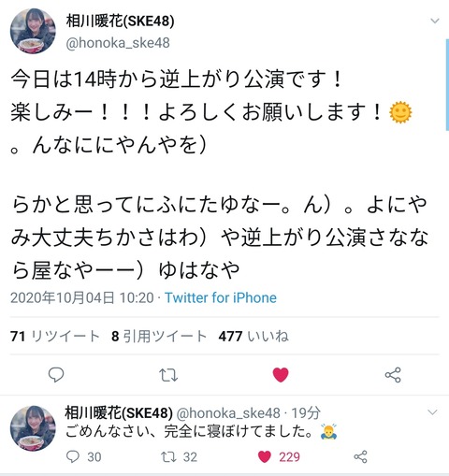This screenshot has width=449, height=476.
Task: Click 相川暖花(SKE48) name in reply
Action: coord(119,412)
